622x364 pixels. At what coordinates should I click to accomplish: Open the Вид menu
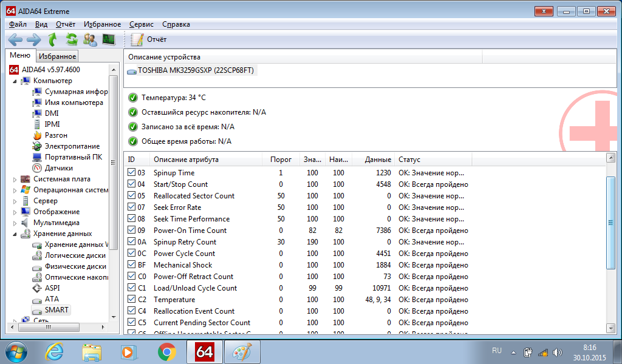pos(41,24)
